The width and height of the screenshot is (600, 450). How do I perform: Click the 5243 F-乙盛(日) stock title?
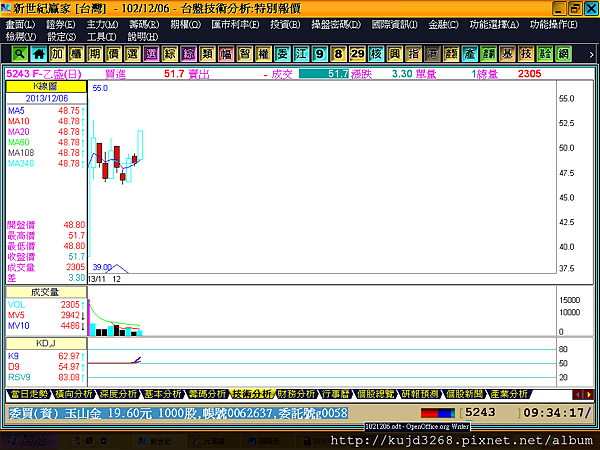pos(44,73)
